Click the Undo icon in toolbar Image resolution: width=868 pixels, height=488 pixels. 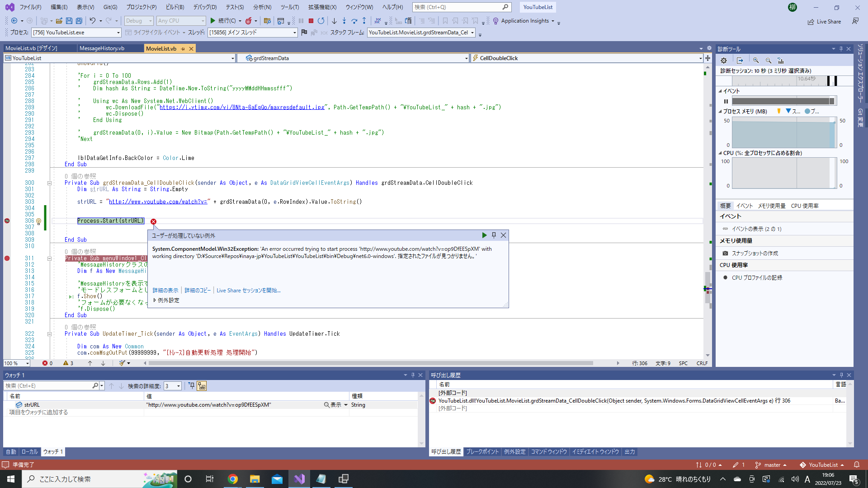pos(92,21)
